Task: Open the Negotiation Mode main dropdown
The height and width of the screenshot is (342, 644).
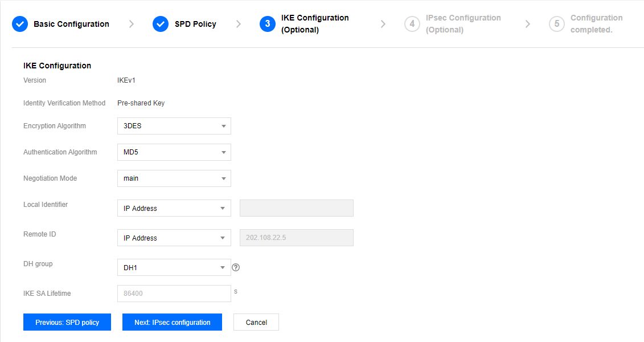Action: pos(174,178)
